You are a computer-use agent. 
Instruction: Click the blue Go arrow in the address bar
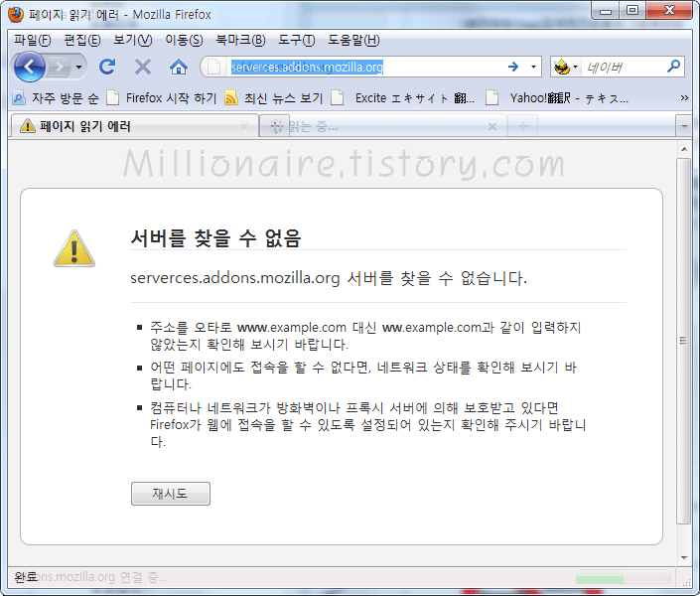[x=513, y=67]
